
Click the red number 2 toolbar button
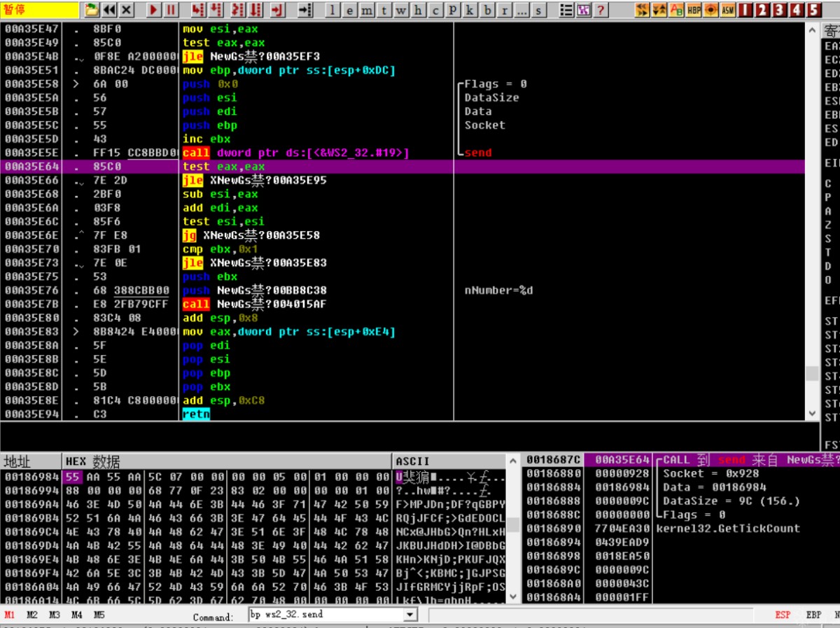click(x=762, y=10)
